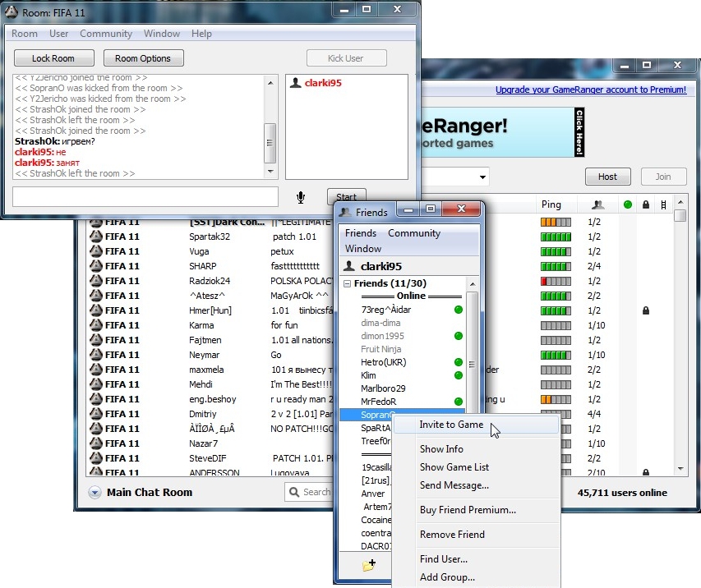Click the add friend folder icon in Friends window
Image resolution: width=701 pixels, height=588 pixels.
pos(369,565)
